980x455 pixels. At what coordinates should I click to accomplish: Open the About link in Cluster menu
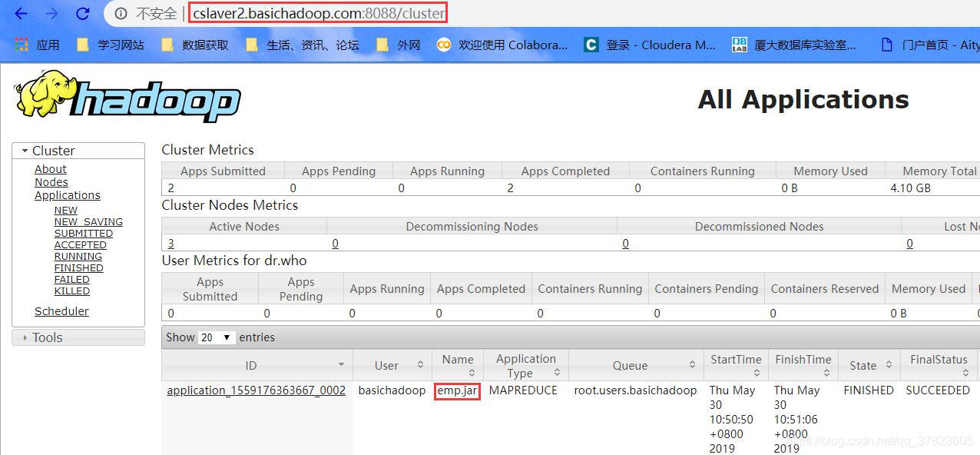51,169
